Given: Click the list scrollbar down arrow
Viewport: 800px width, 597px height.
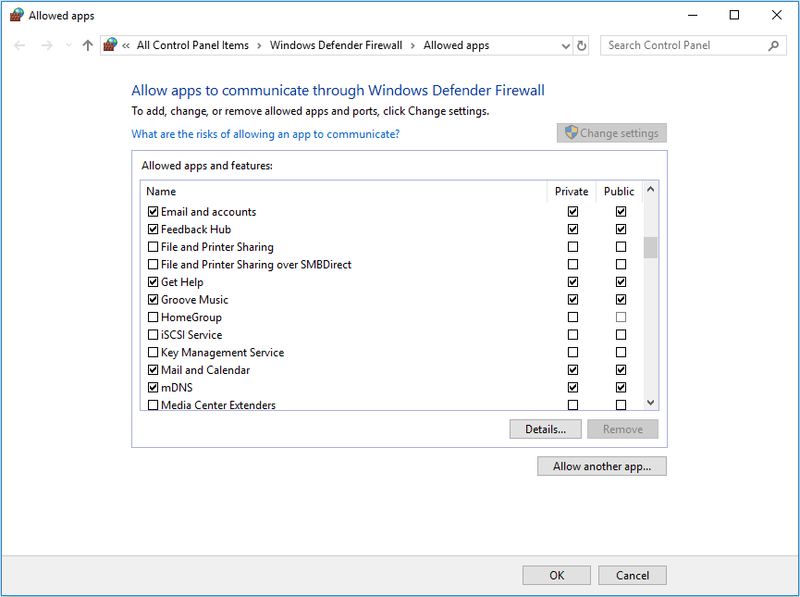Looking at the screenshot, I should pyautogui.click(x=650, y=403).
